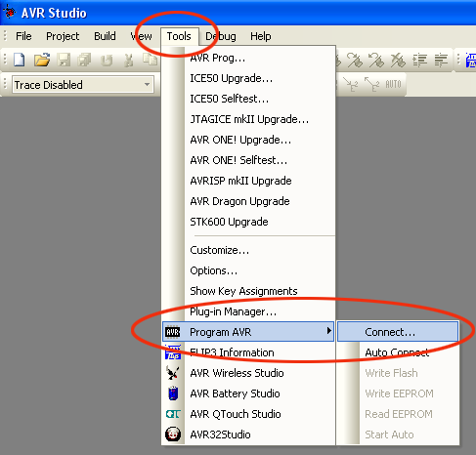Viewport: 476px width, 455px height.
Task: Select AVR Dragon Upgrade
Action: [x=248, y=201]
